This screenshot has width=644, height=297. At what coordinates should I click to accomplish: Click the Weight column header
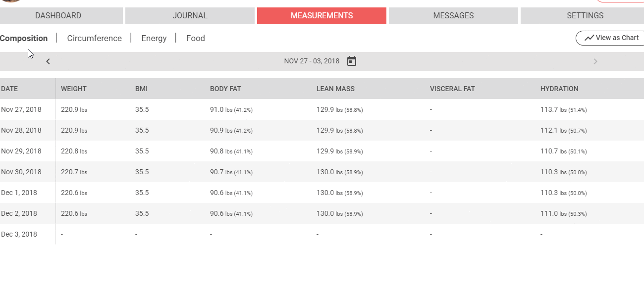tap(74, 89)
